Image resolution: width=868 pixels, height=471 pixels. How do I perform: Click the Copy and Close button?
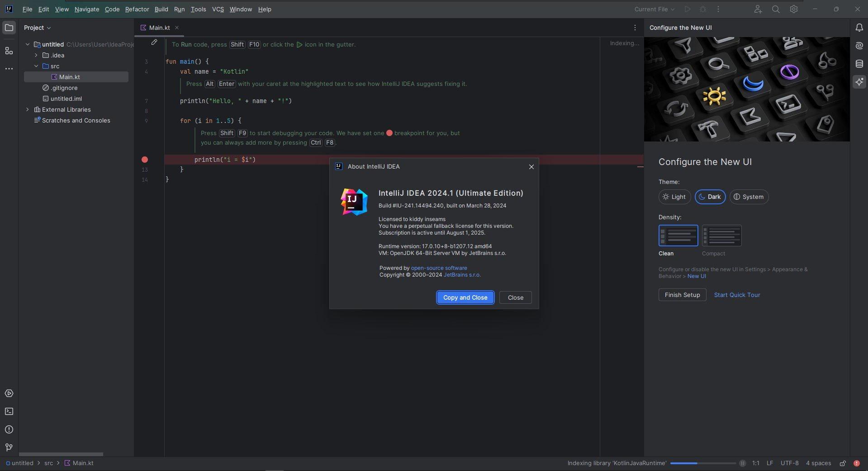465,297
